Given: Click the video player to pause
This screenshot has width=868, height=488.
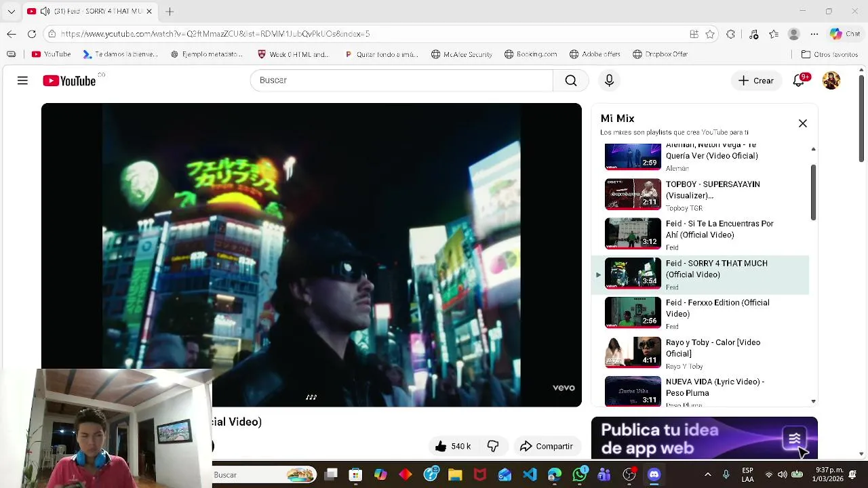Looking at the screenshot, I should click(311, 255).
